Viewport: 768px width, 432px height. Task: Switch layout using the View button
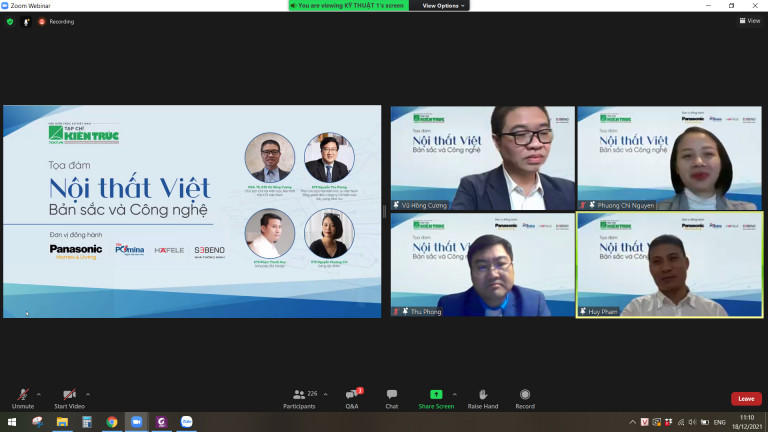pos(750,20)
